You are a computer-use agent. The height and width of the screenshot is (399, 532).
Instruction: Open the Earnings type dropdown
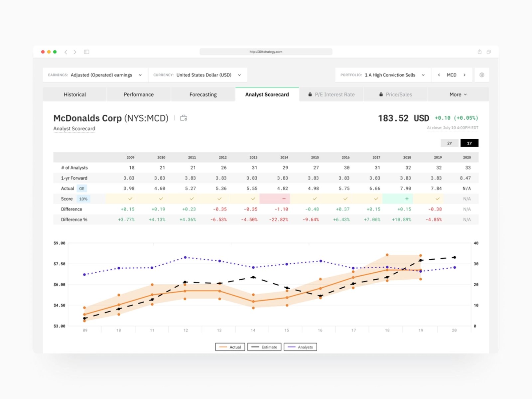tap(95, 75)
